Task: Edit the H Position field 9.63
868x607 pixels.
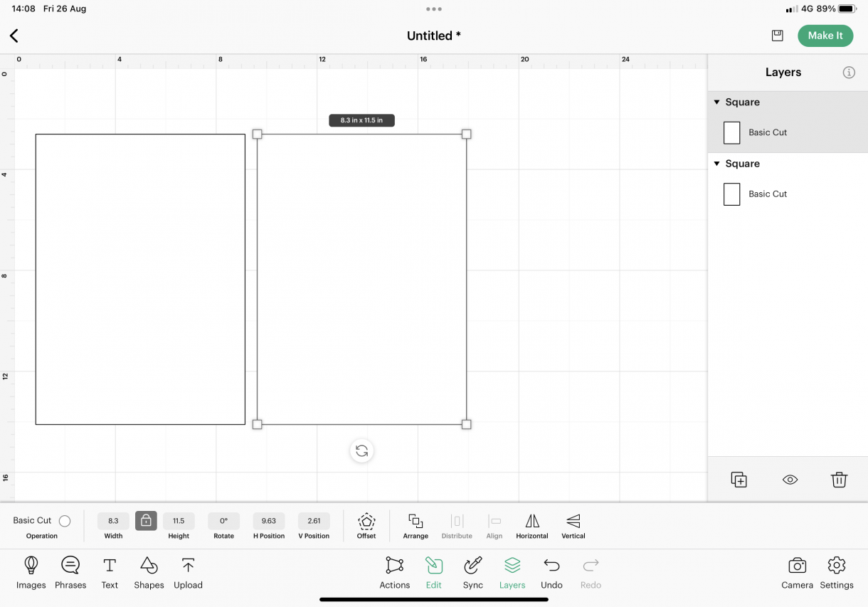Action: pyautogui.click(x=269, y=521)
